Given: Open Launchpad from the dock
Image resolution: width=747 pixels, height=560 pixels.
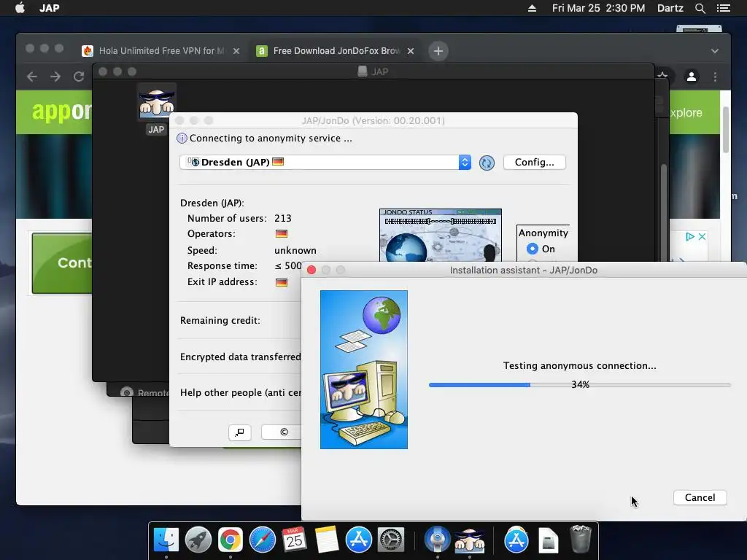Looking at the screenshot, I should pos(198,540).
